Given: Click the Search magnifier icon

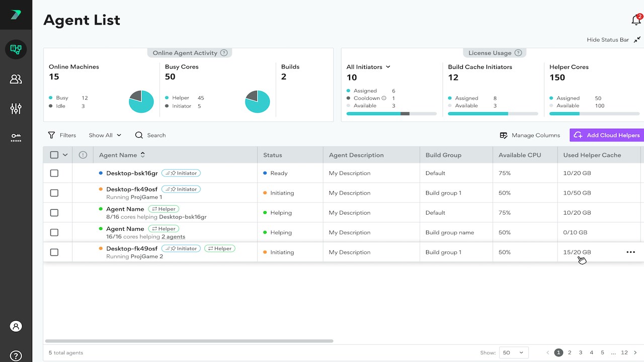Looking at the screenshot, I should (x=139, y=135).
